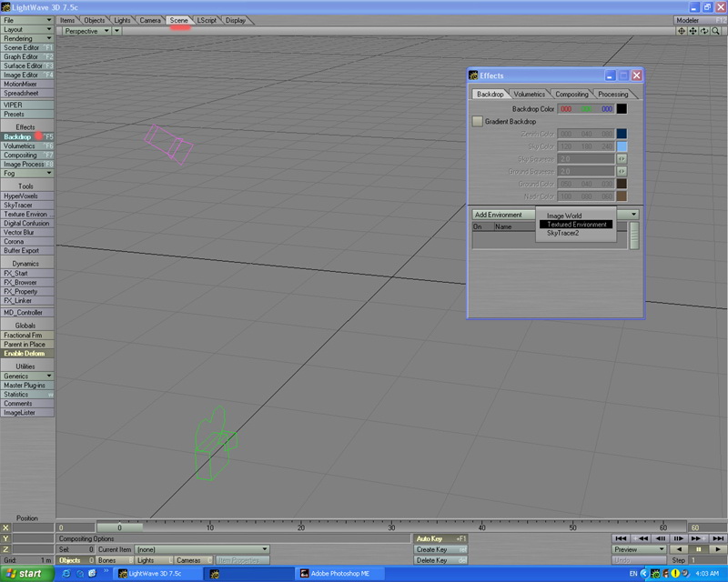Screen dimensions: 728x582
Task: Select Cameras edit mode
Action: click(x=194, y=560)
